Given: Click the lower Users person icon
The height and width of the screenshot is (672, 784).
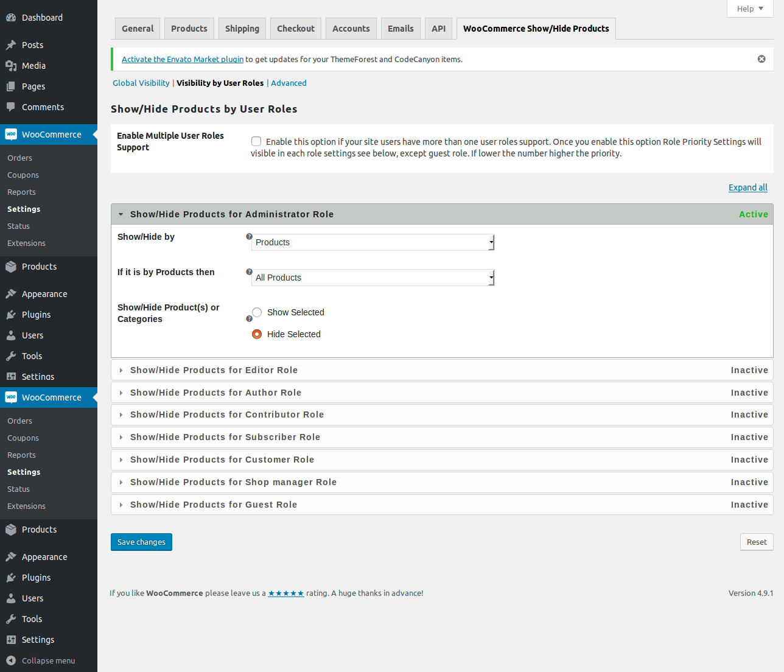Looking at the screenshot, I should click(11, 598).
